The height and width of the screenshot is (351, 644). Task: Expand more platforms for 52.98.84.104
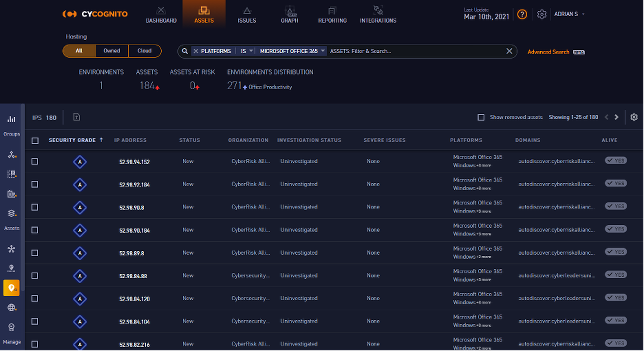[484, 325]
